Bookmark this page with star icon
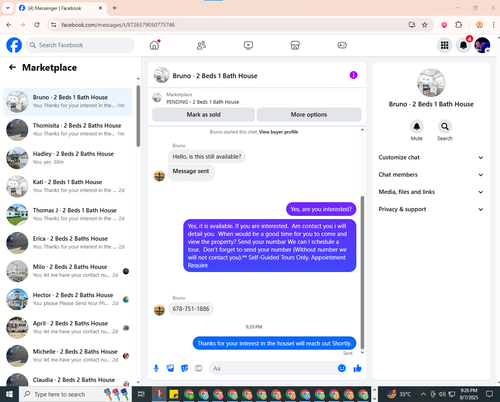500x402 pixels. [x=425, y=25]
